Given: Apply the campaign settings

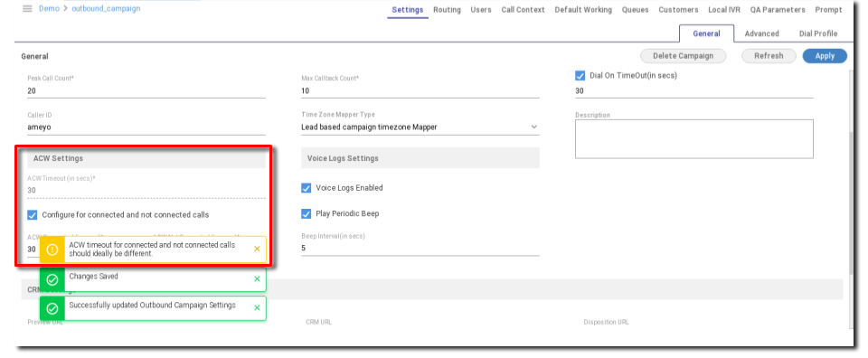Looking at the screenshot, I should pyautogui.click(x=825, y=56).
